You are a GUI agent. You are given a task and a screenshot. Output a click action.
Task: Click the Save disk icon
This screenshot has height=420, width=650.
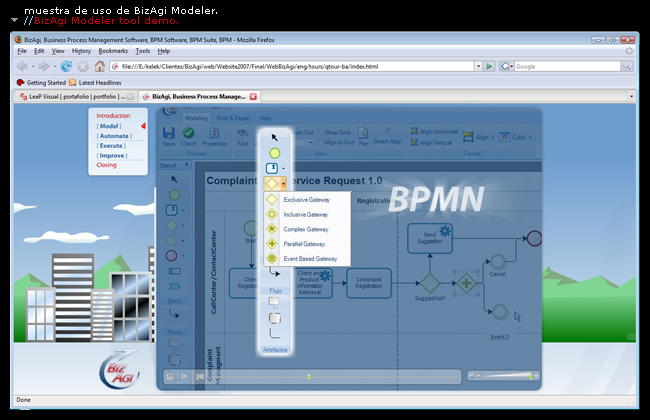pyautogui.click(x=168, y=133)
